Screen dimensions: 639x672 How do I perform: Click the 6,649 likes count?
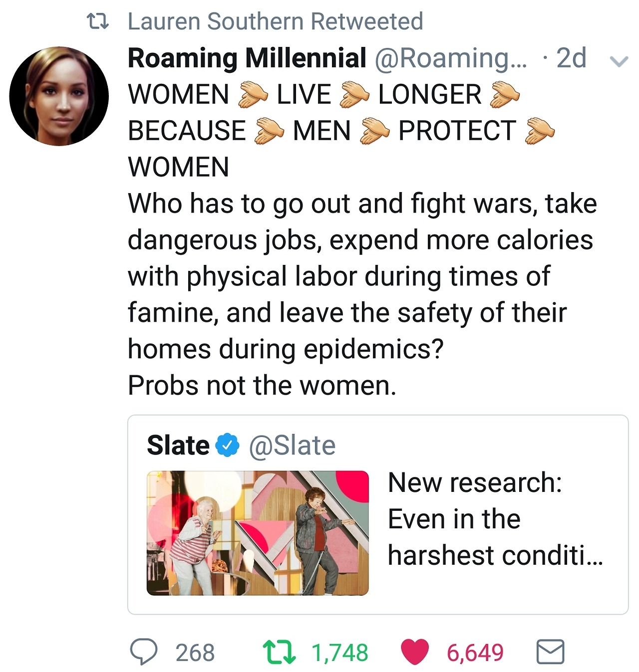[475, 653]
